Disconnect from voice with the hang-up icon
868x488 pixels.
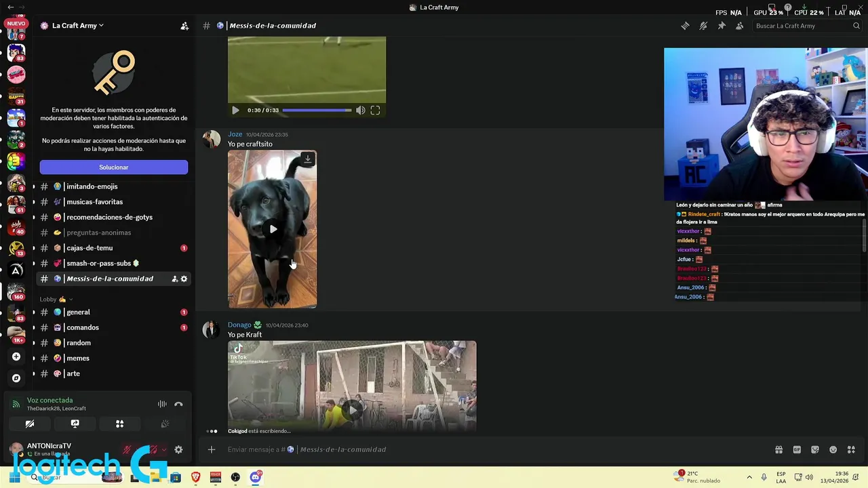click(x=178, y=404)
